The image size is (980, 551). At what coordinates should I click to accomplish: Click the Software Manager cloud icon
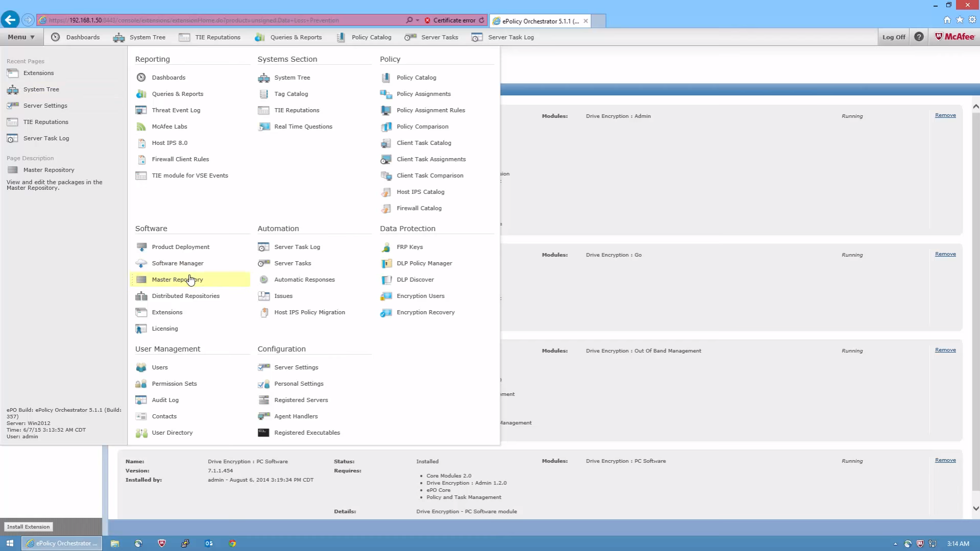click(141, 263)
